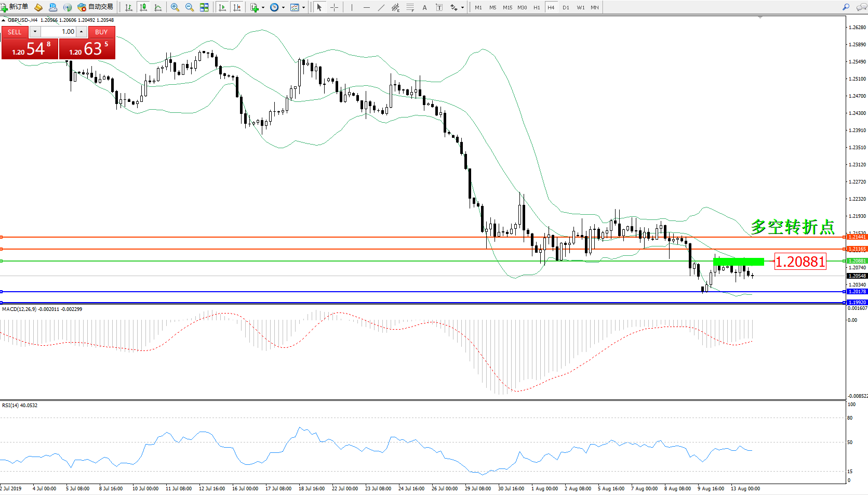
Task: Click the zoom out magnifier icon
Action: pyautogui.click(x=190, y=7)
